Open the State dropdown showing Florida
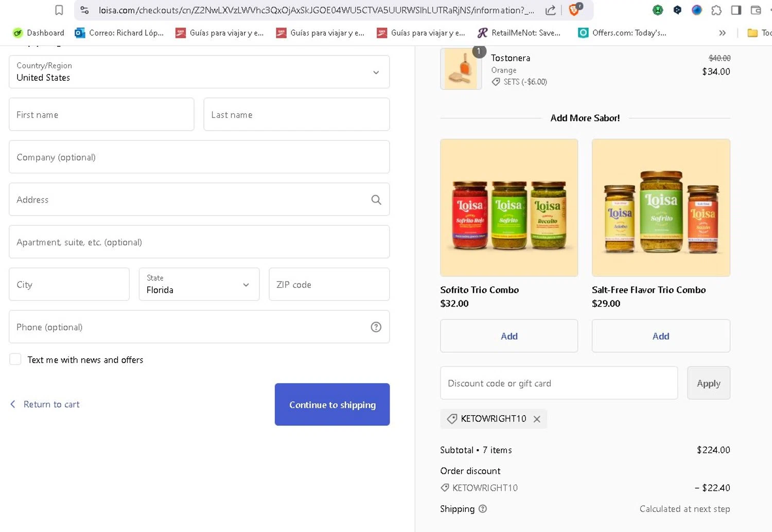772x532 pixels. tap(199, 284)
